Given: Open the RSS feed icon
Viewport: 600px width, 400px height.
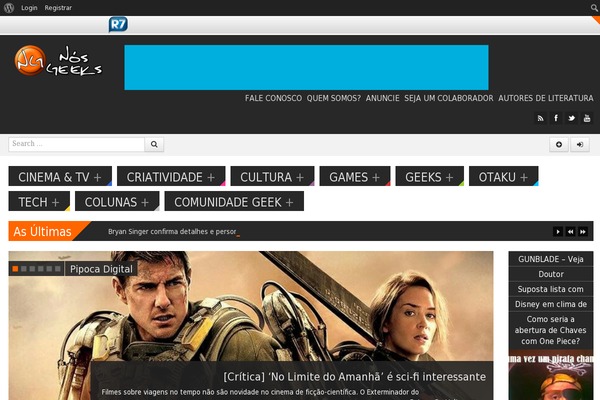Looking at the screenshot, I should (x=540, y=118).
